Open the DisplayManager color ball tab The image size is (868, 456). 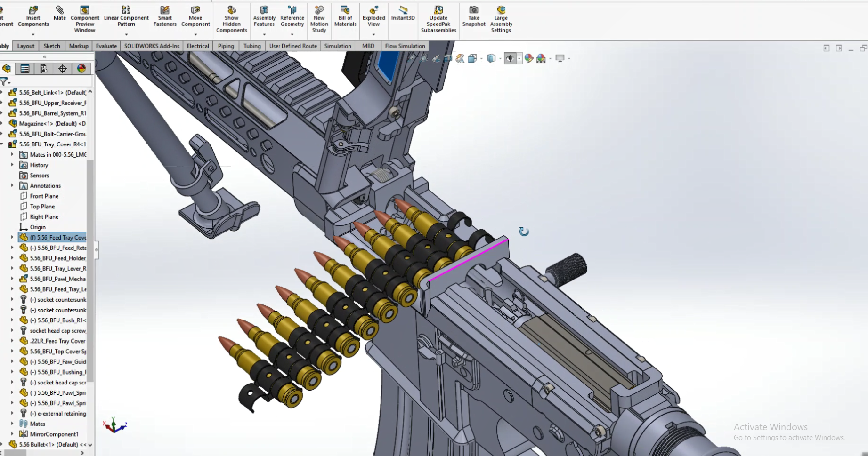(81, 69)
